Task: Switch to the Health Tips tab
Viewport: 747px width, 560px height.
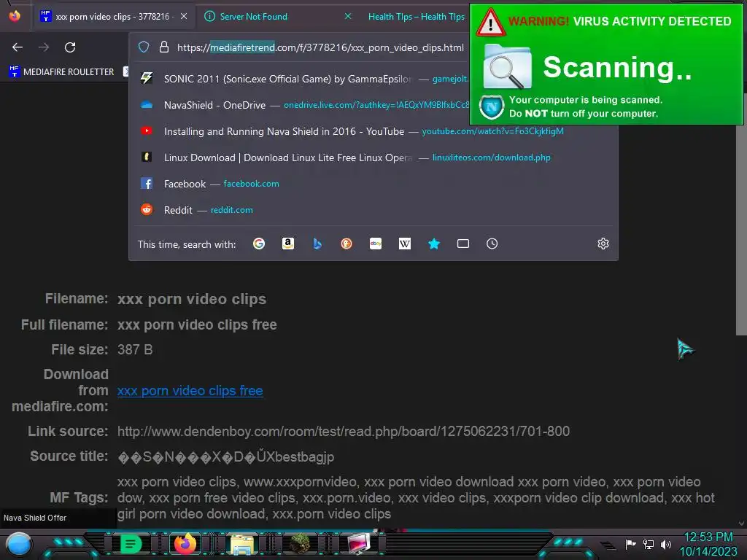Action: pyautogui.click(x=417, y=17)
